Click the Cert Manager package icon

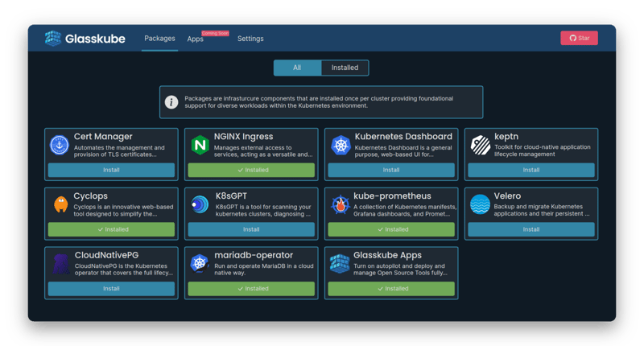point(60,145)
